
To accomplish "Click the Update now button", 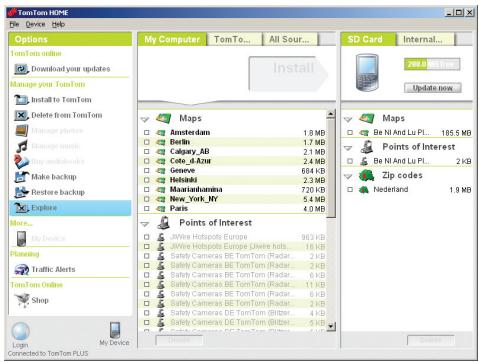I will [x=433, y=88].
